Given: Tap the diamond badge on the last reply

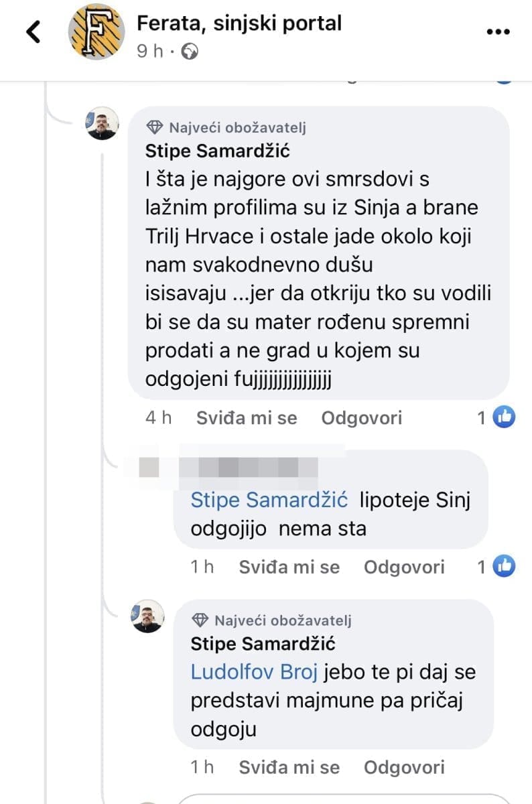Looking at the screenshot, I should point(200,620).
